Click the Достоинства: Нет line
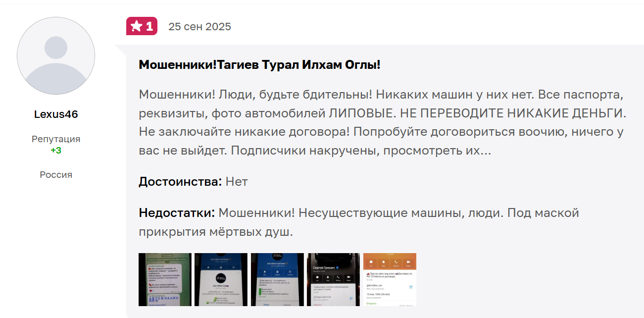 193,182
